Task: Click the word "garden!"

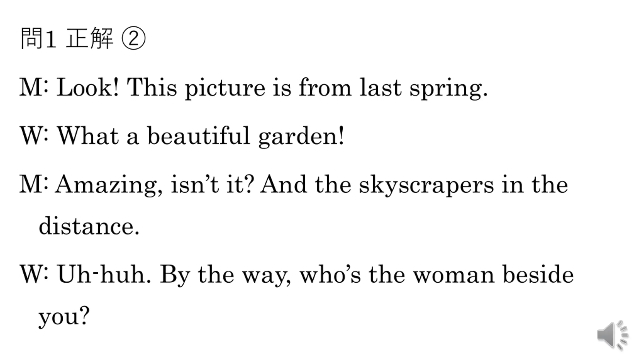Action: pos(301,137)
